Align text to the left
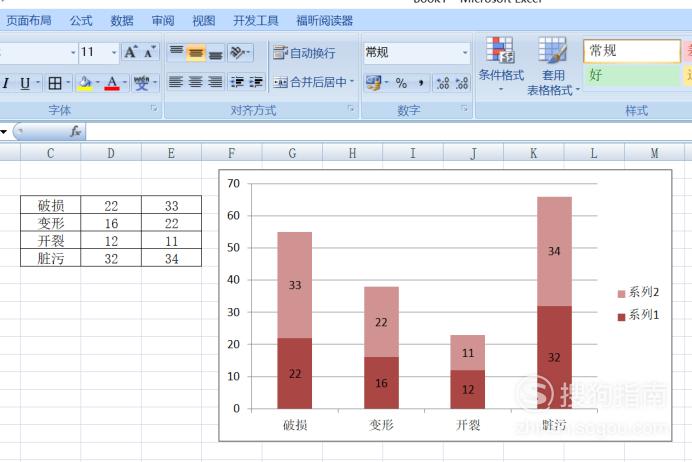This screenshot has height=462, width=692. pyautogui.click(x=176, y=83)
